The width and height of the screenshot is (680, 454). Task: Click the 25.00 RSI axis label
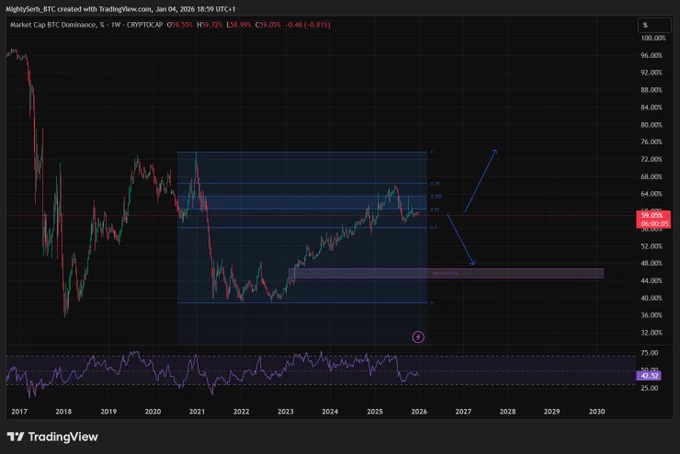coord(649,388)
